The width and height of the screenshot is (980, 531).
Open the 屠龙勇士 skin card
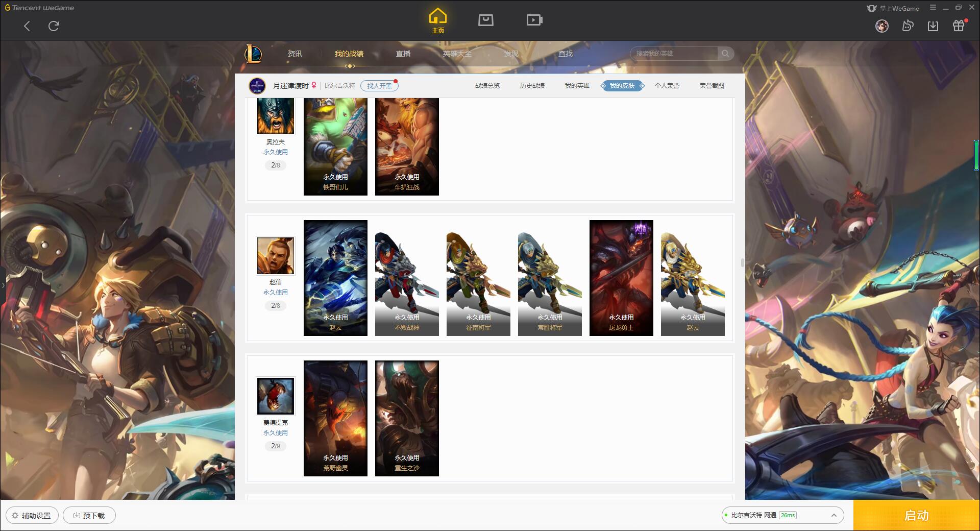621,278
